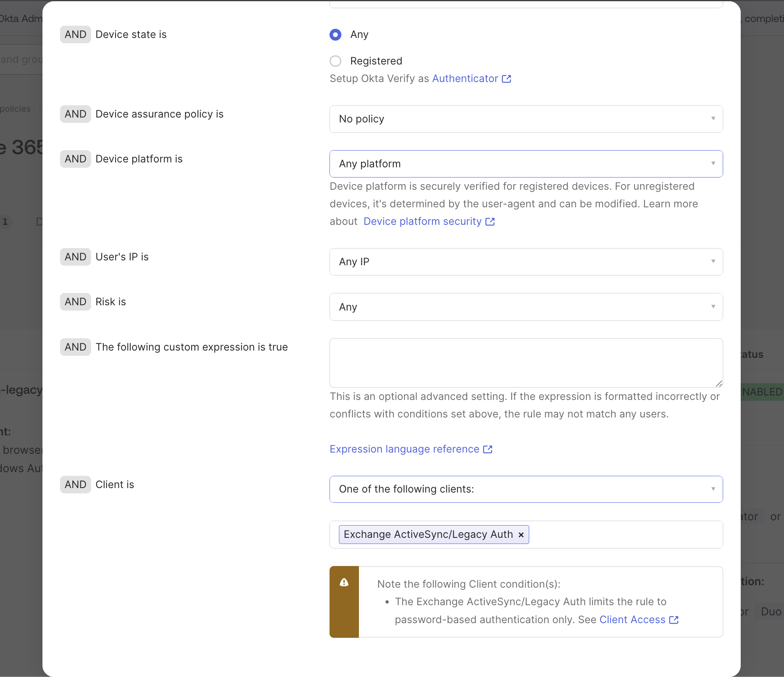This screenshot has height=677, width=784.
Task: Open the Client is dropdown
Action: (526, 489)
